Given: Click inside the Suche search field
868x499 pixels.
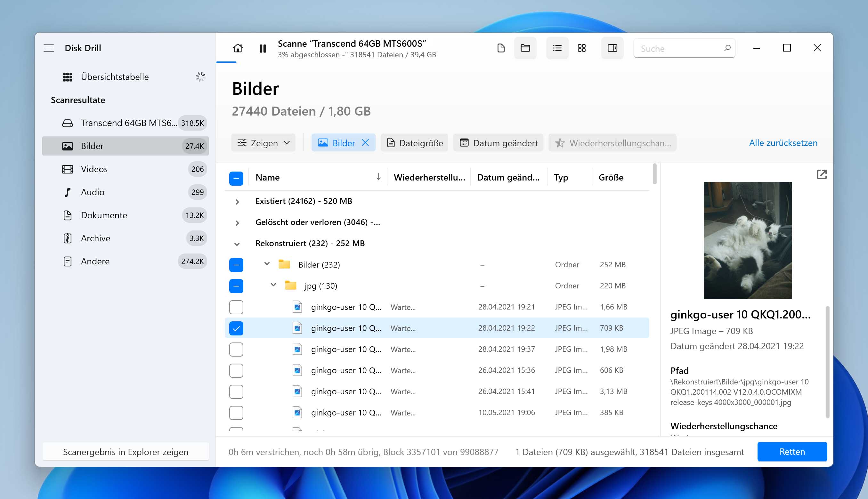Looking at the screenshot, I should click(685, 48).
